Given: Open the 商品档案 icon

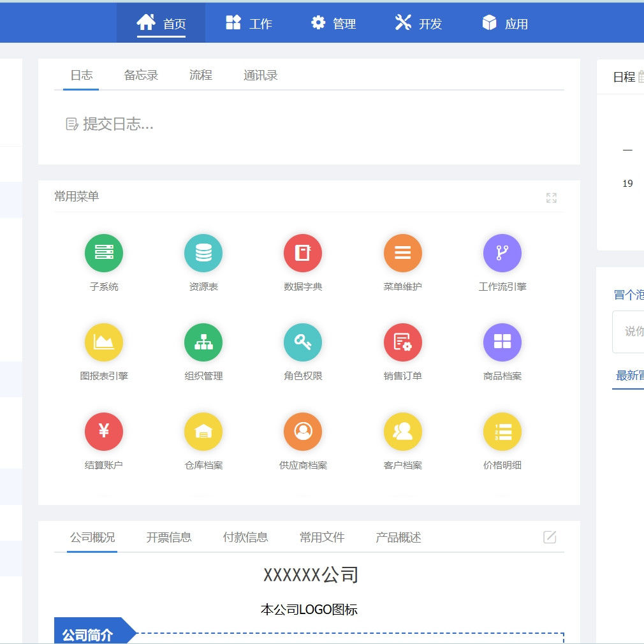Looking at the screenshot, I should [x=502, y=342].
